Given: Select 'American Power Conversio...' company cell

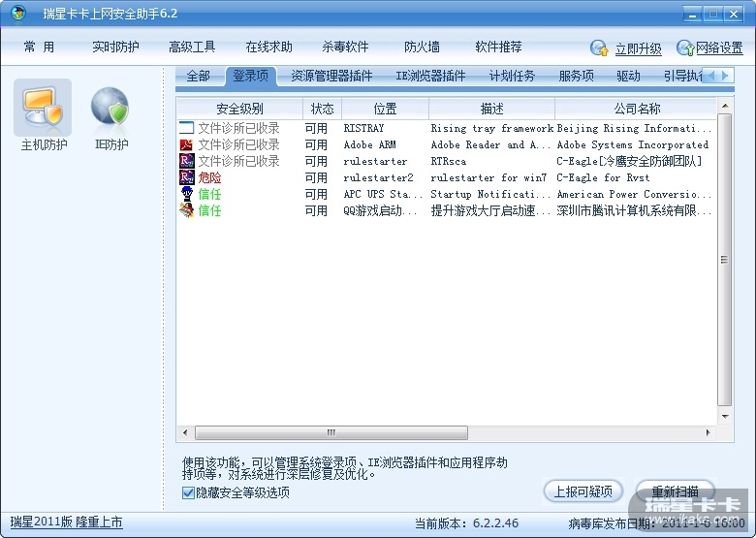Looking at the screenshot, I should (x=634, y=194).
